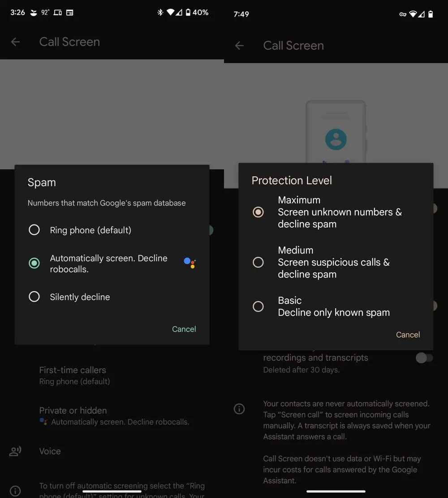Screen dimensions: 448x498
Task: Tap contact avatar in phone illustration
Action: click(336, 139)
